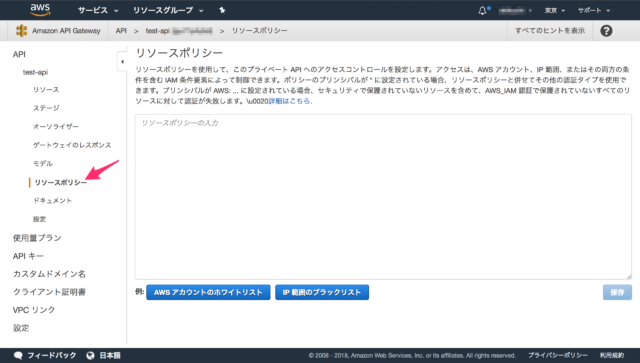Expand the リソースグループ dropdown menu

click(x=168, y=10)
